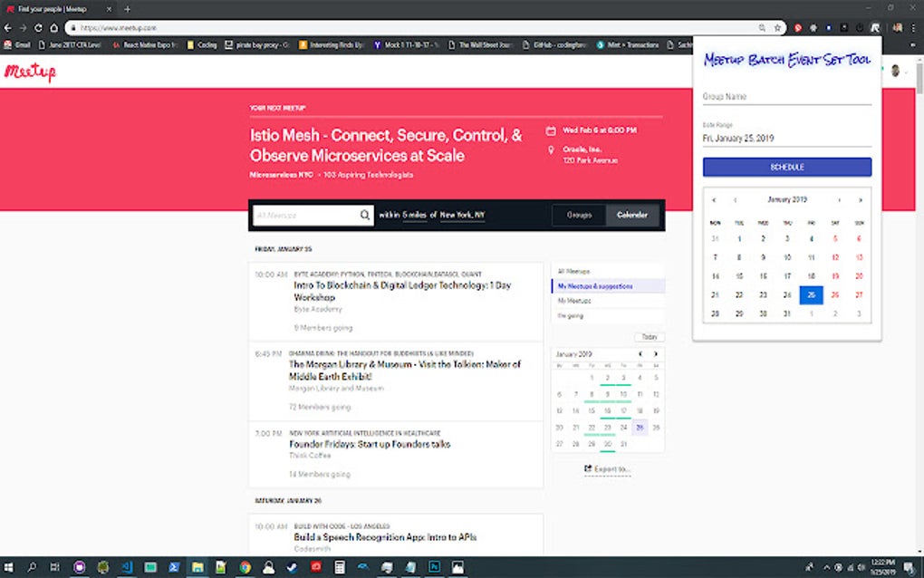The width and height of the screenshot is (924, 578).
Task: Open the Meetup Batch Event Set Tool extension
Action: coord(874,27)
